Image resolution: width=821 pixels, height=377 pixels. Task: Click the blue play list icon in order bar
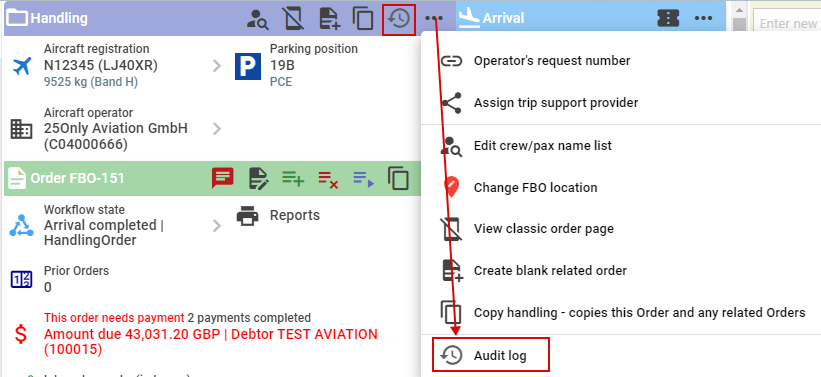point(363,179)
